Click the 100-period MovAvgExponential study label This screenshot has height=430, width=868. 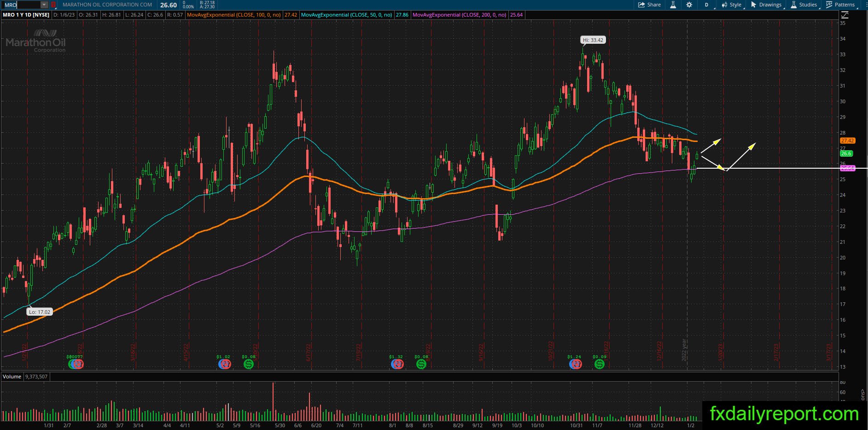[x=234, y=15]
